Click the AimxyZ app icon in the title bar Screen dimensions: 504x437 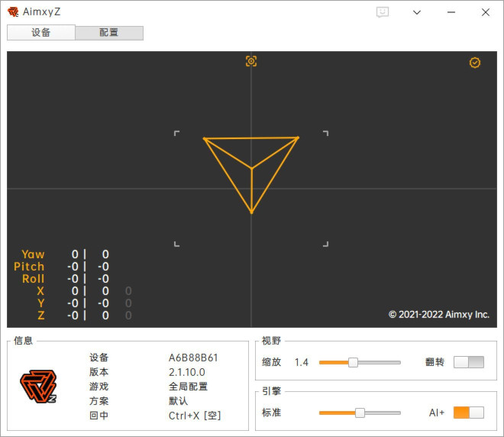[13, 12]
